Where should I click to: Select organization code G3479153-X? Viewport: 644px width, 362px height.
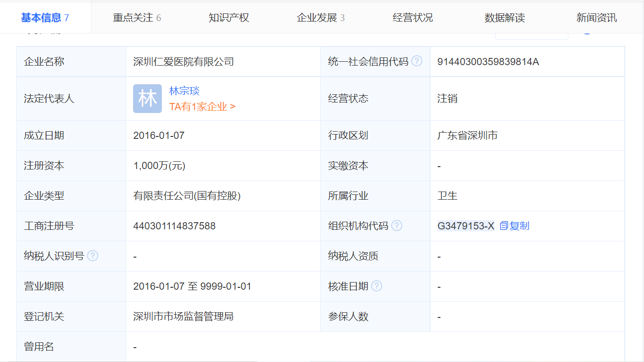point(466,226)
